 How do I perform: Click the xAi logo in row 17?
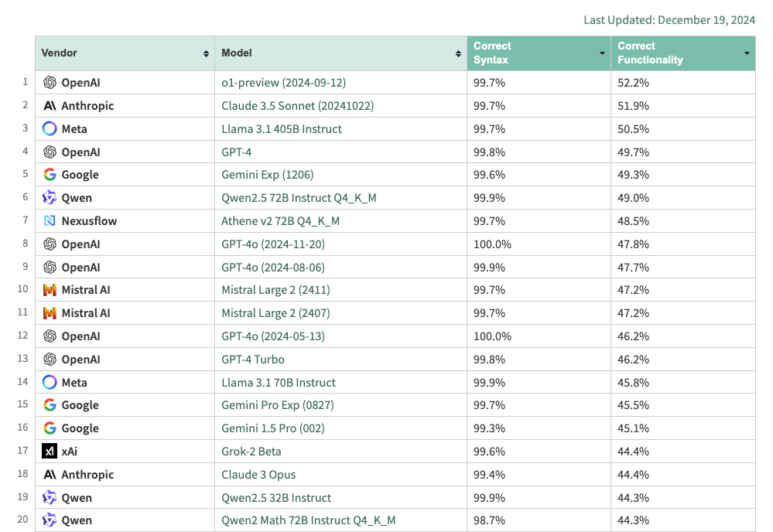point(50,452)
